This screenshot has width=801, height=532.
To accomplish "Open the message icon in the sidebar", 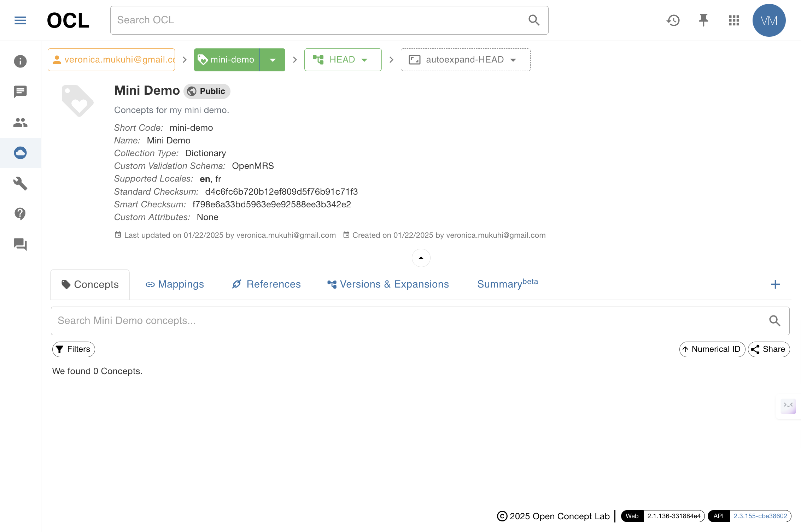I will point(20,92).
